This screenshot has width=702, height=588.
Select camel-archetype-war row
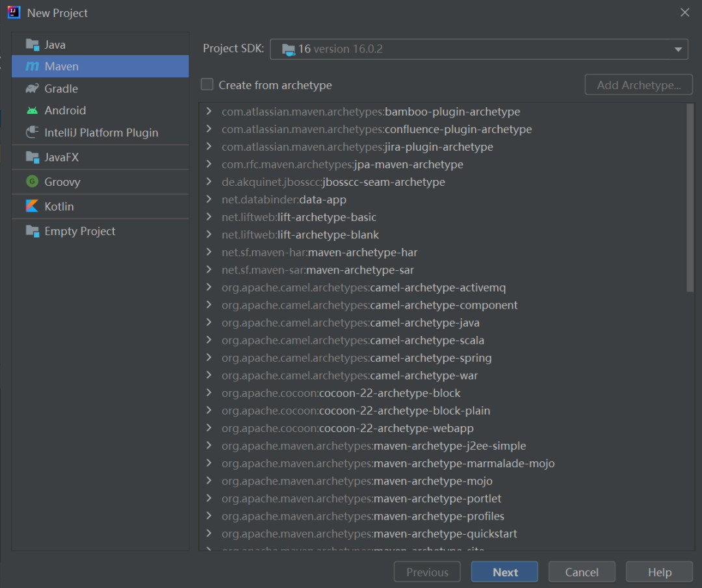pos(443,376)
